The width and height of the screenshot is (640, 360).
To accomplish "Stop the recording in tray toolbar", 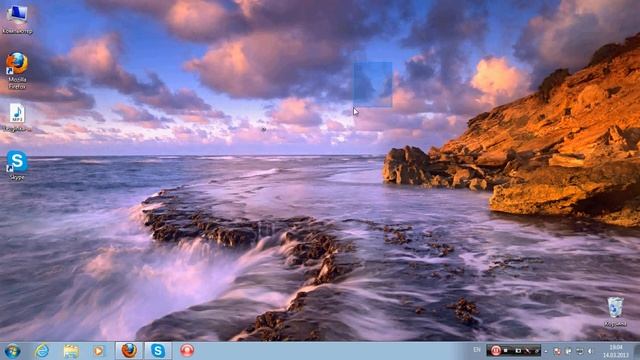I will click(x=506, y=351).
